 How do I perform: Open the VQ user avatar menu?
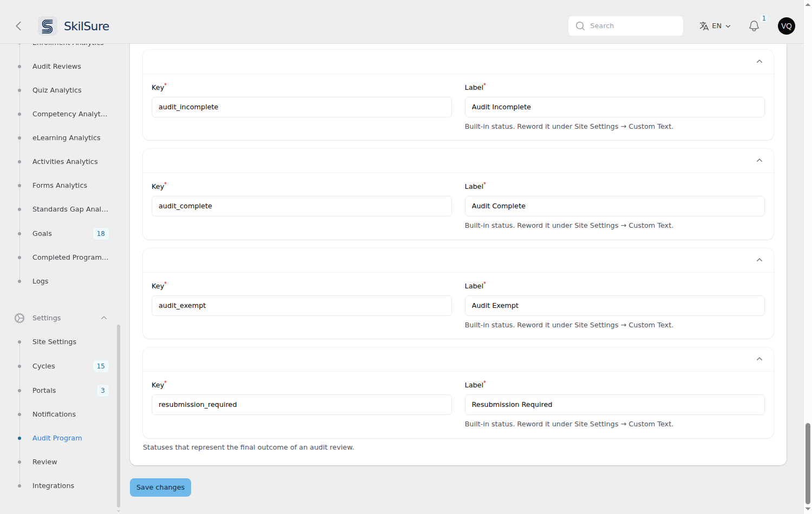point(787,26)
